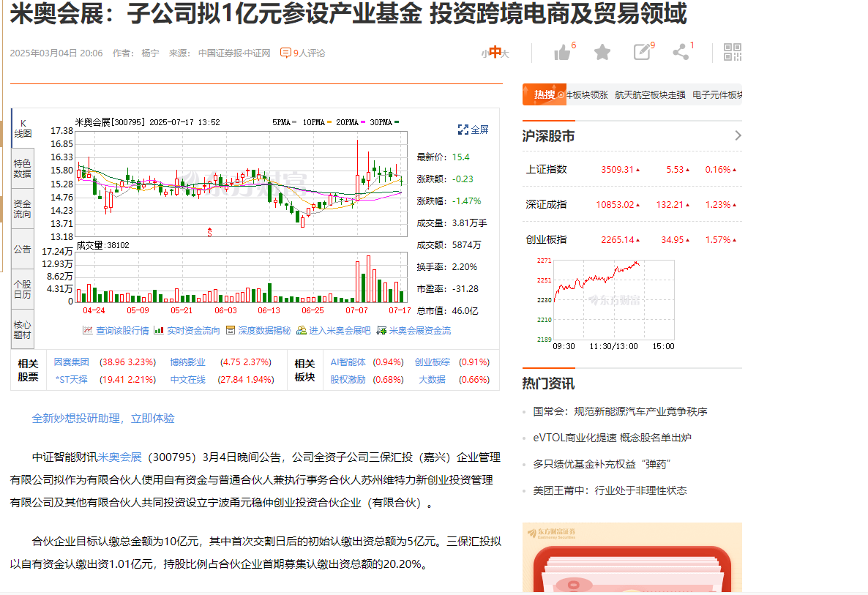The image size is (868, 595).
Task: Open the QR code icon
Action: click(x=733, y=52)
